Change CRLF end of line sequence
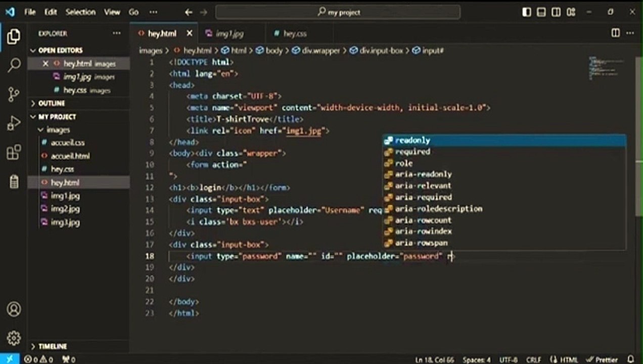This screenshot has height=364, width=643. click(533, 359)
